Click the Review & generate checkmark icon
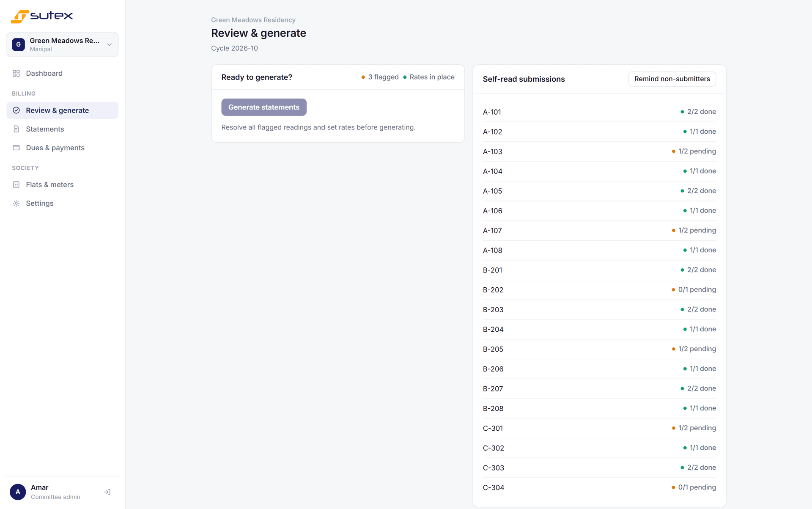The image size is (812, 509). (x=16, y=110)
